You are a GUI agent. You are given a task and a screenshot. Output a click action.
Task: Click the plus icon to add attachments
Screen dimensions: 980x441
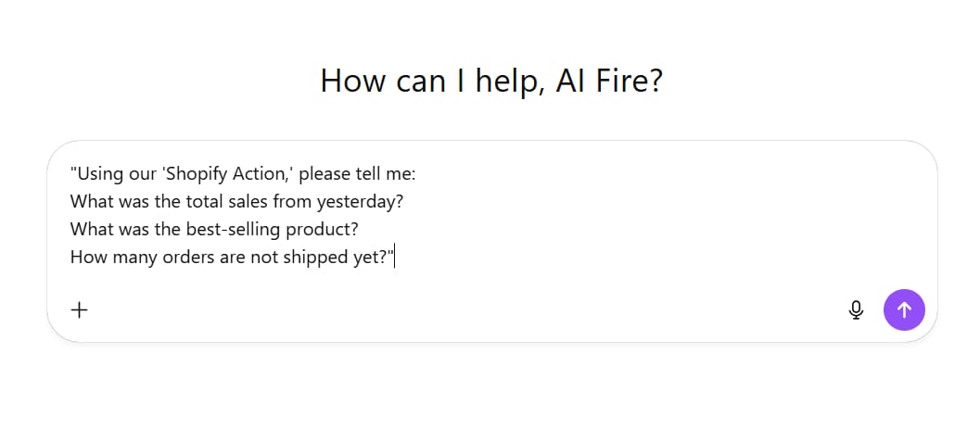(80, 310)
